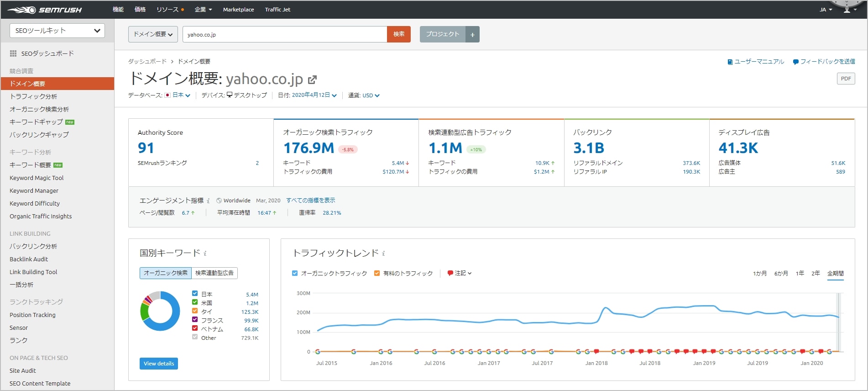This screenshot has width=868, height=391.
Task: Expand the 企業 menu
Action: 203,10
